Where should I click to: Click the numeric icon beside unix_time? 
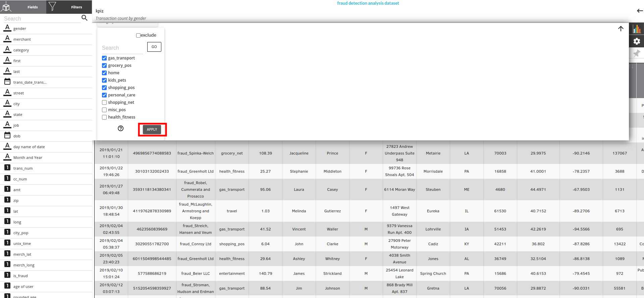pos(7,243)
